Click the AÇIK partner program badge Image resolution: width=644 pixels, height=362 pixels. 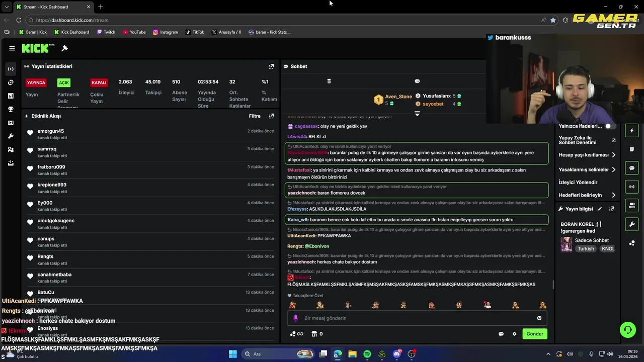(x=64, y=82)
